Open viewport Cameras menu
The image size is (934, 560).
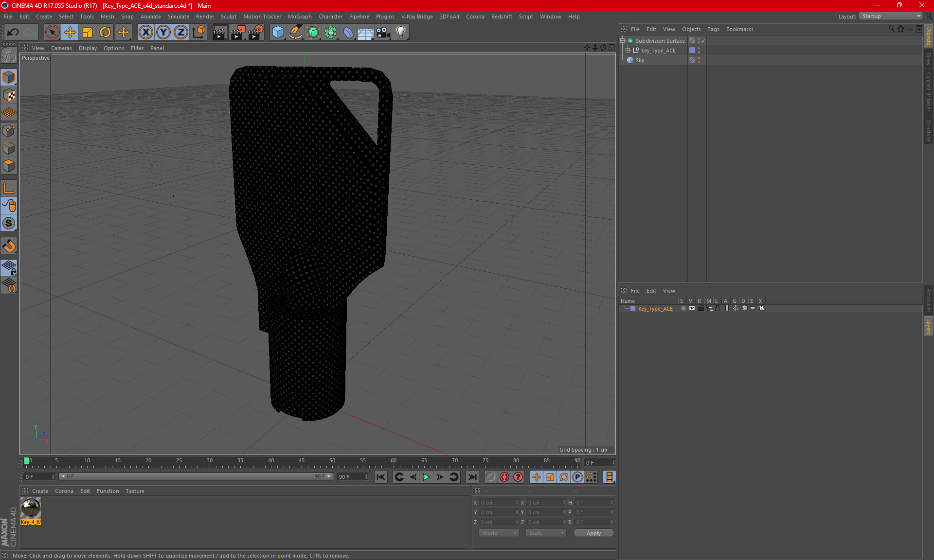tap(61, 48)
